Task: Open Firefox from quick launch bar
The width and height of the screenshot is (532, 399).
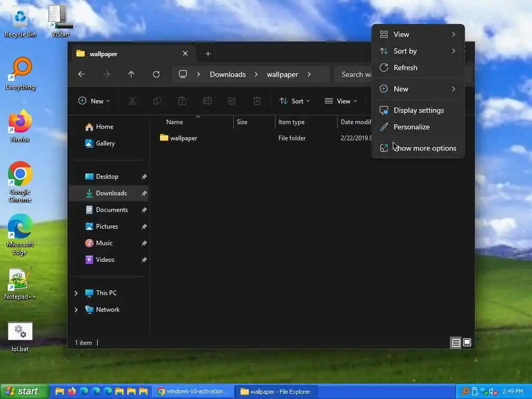Action: [x=72, y=391]
